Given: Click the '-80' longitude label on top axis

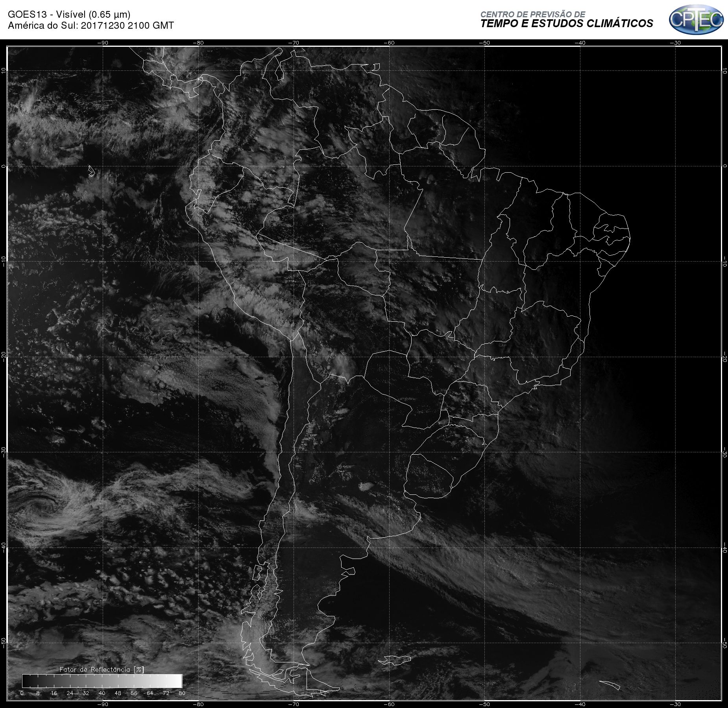Looking at the screenshot, I should [198, 43].
